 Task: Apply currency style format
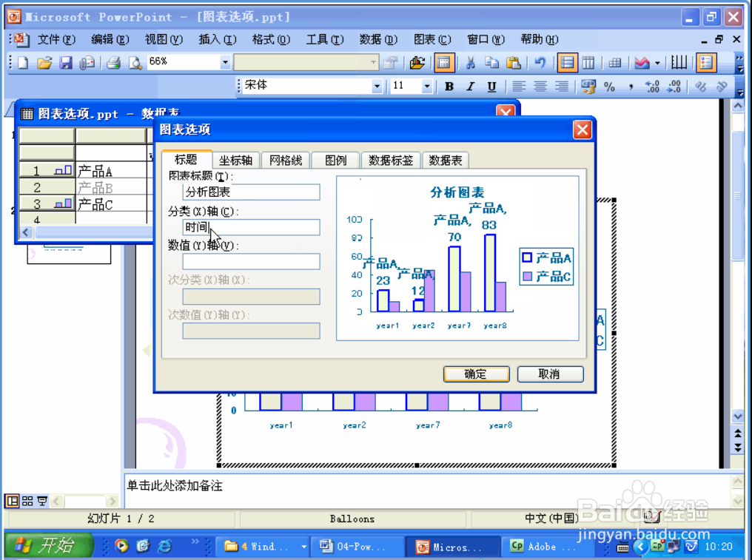coord(588,87)
